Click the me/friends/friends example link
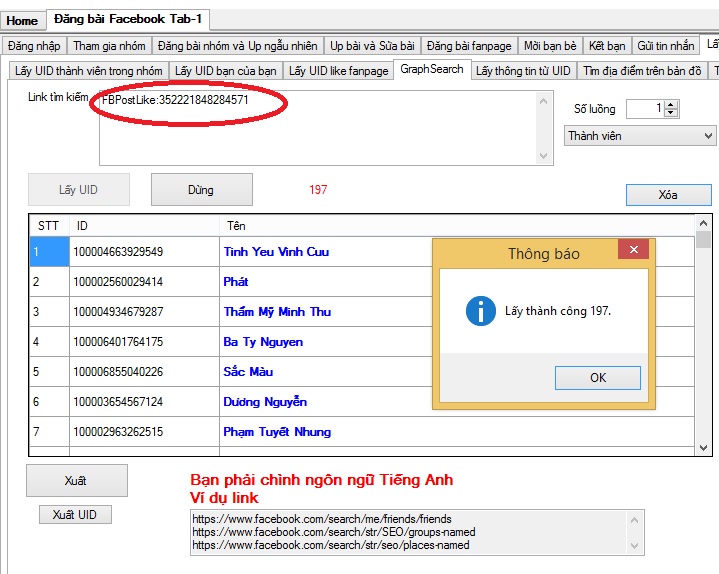The image size is (719, 574). tap(322, 519)
